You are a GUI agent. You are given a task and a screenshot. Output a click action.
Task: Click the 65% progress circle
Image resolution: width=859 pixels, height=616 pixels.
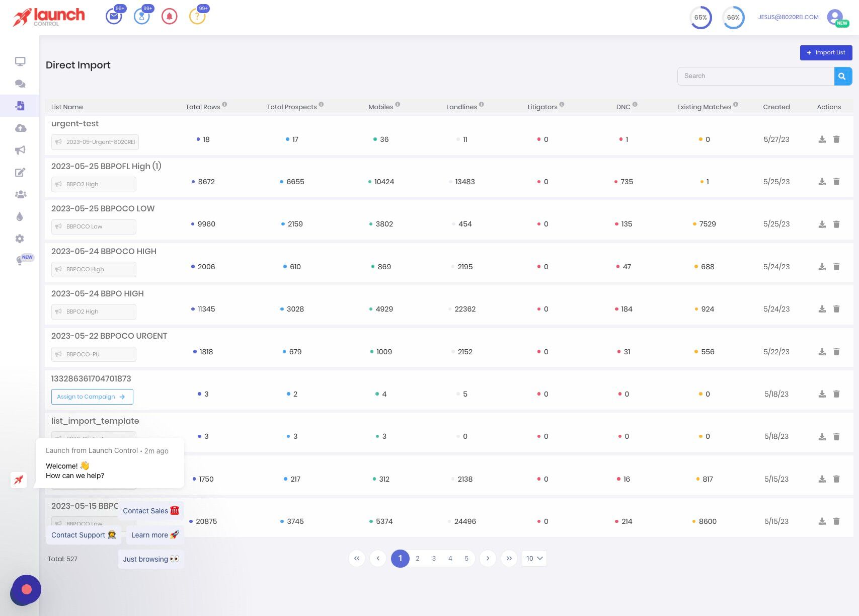[700, 17]
